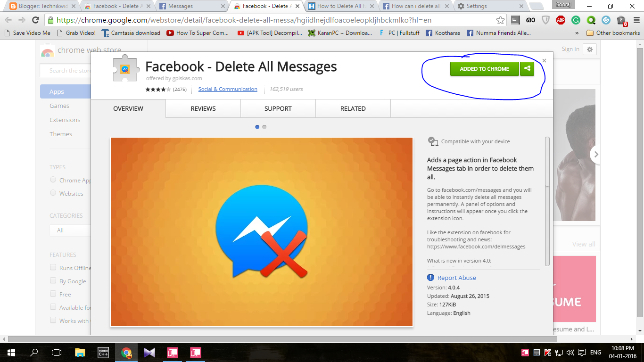Go back to previous page
The image size is (644, 362).
tap(8, 20)
